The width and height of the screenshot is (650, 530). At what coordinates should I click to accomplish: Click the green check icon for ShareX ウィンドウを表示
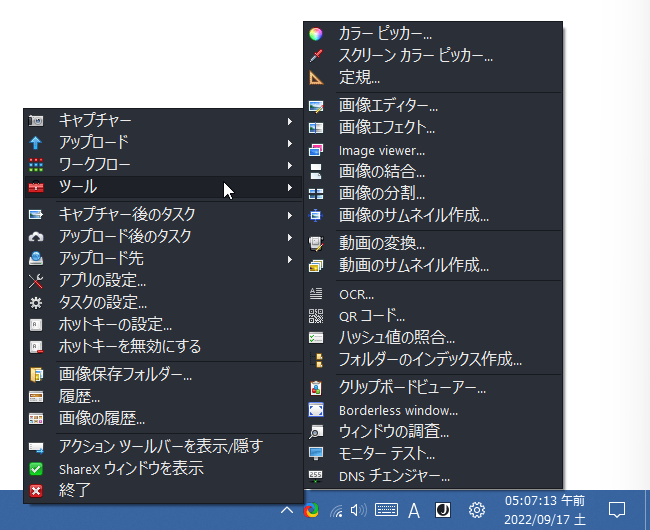tap(36, 469)
